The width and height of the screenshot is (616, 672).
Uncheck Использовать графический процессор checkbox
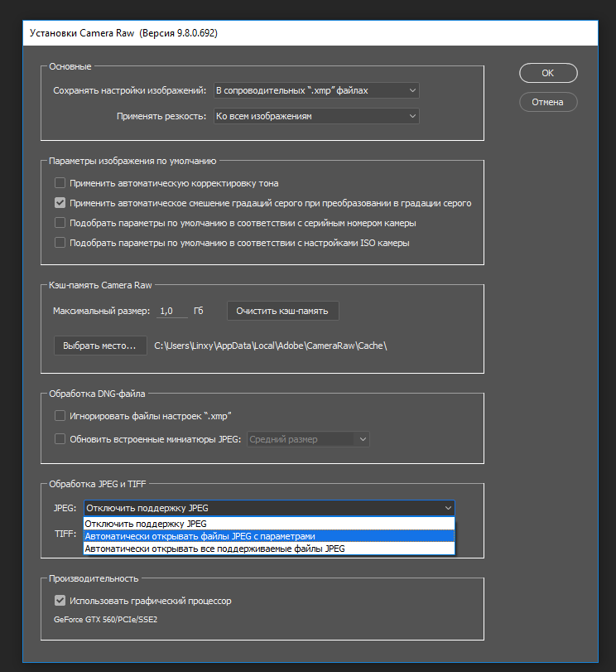(60, 601)
